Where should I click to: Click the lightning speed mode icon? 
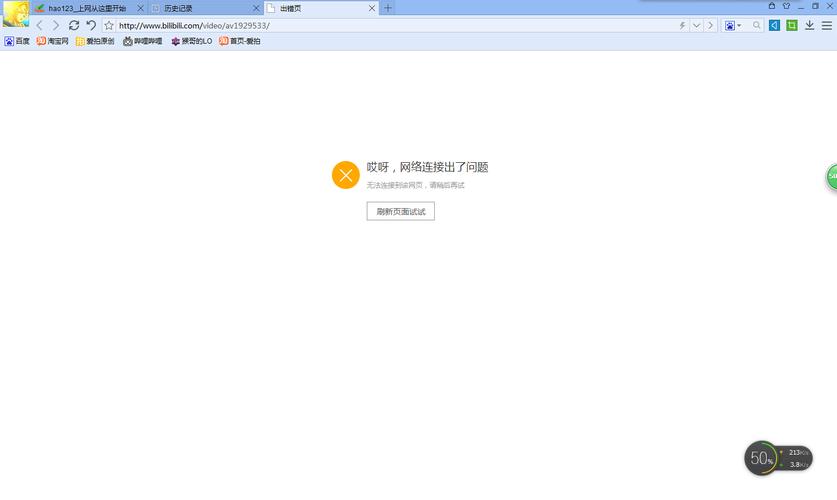pyautogui.click(x=683, y=25)
